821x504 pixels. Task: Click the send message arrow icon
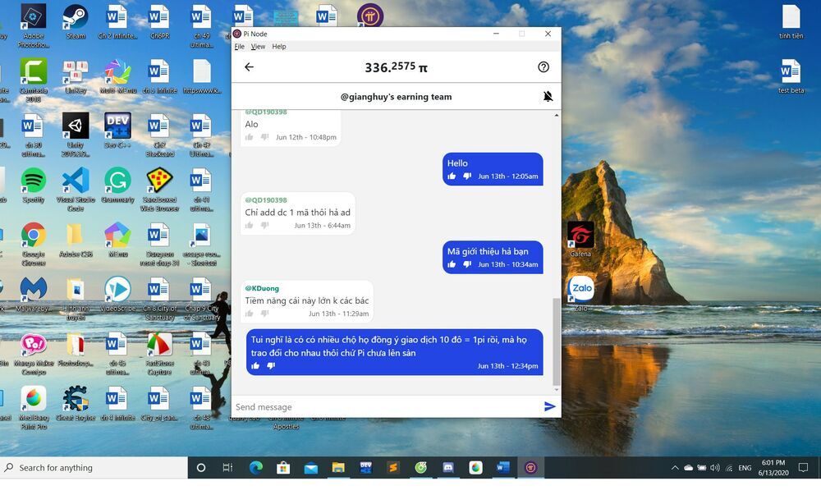click(549, 406)
